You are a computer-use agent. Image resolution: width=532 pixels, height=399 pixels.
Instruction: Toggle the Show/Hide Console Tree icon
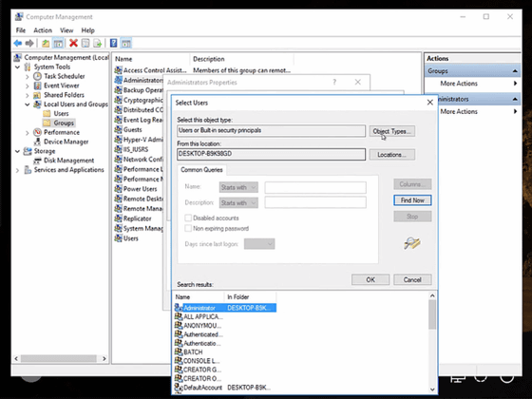[x=58, y=43]
